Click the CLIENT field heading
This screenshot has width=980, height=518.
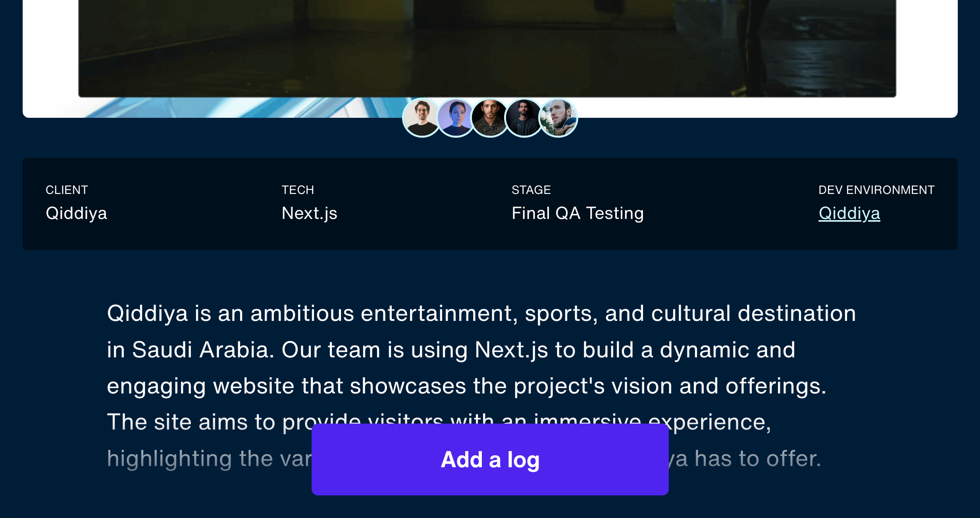(x=67, y=190)
